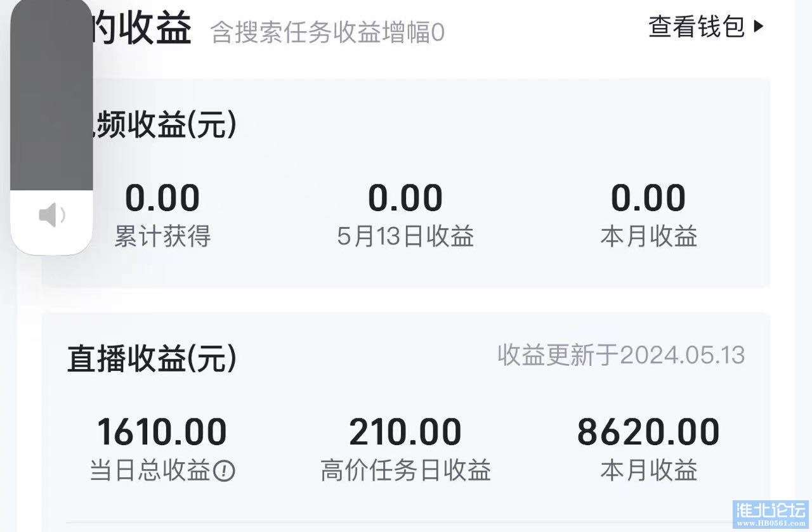Screen dimensions: 812x532
Task: Click the 0.00 amount above 5月13日收益
Action: point(405,198)
